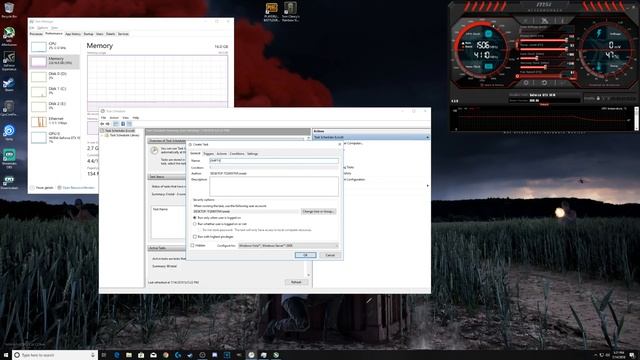Open the Configure for dropdown

click(288, 246)
